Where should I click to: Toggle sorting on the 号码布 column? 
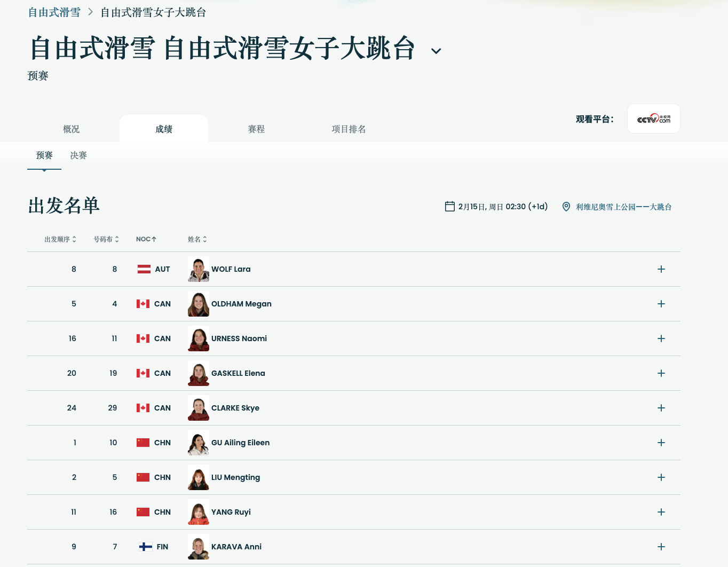click(x=106, y=239)
